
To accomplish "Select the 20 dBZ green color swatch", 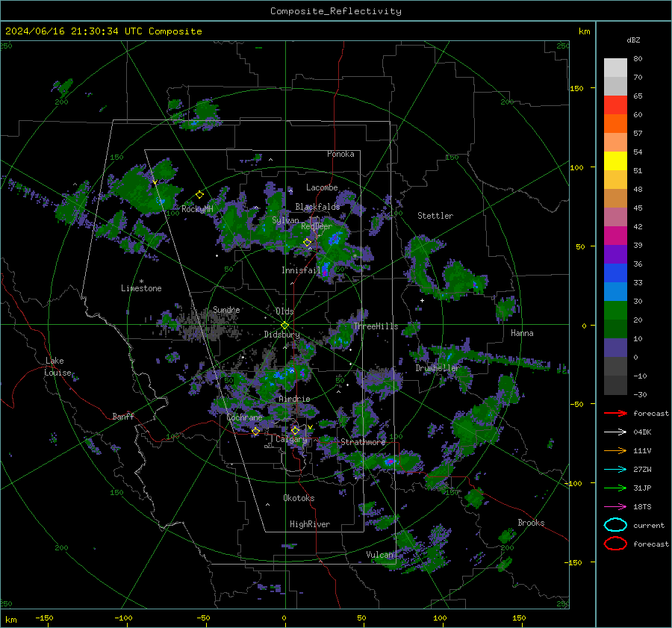I will point(615,329).
